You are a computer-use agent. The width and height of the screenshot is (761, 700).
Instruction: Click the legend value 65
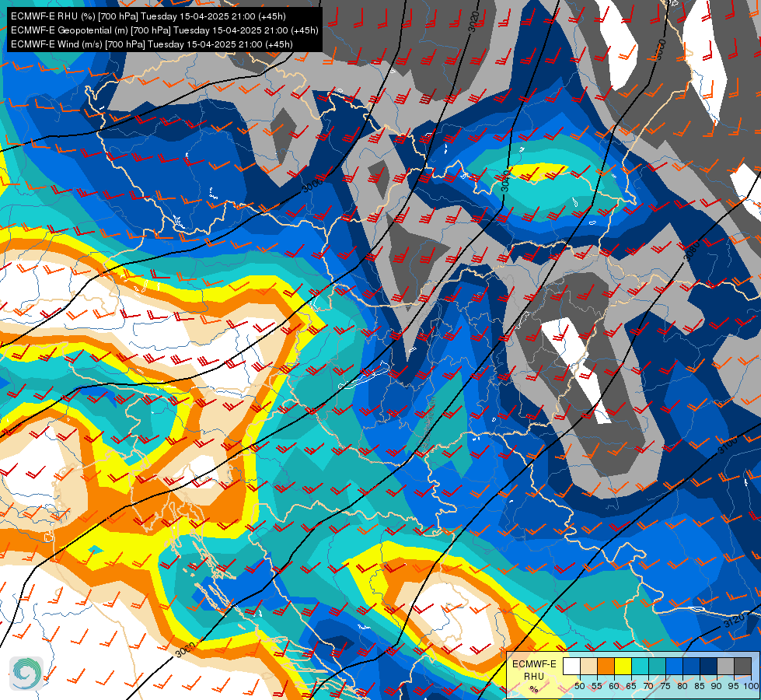[x=631, y=686]
